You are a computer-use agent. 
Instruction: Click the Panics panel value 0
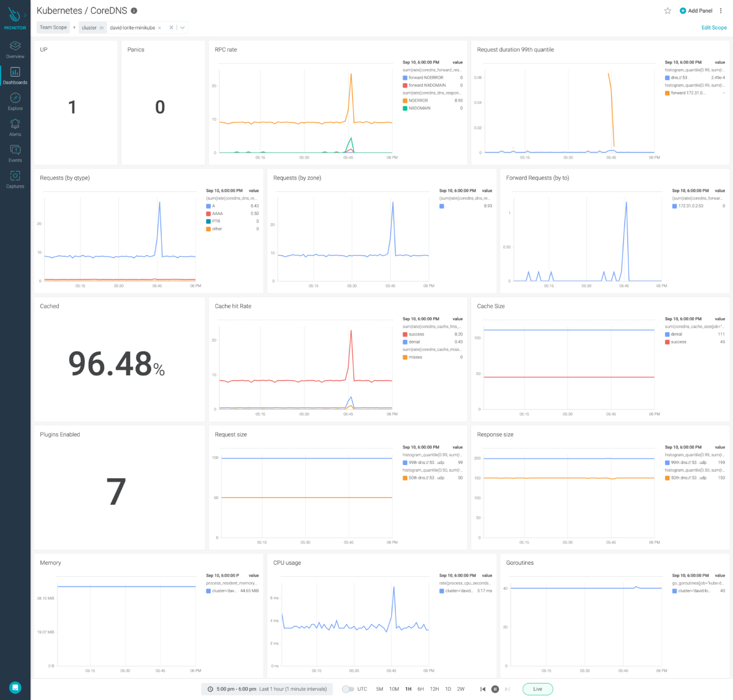point(160,107)
